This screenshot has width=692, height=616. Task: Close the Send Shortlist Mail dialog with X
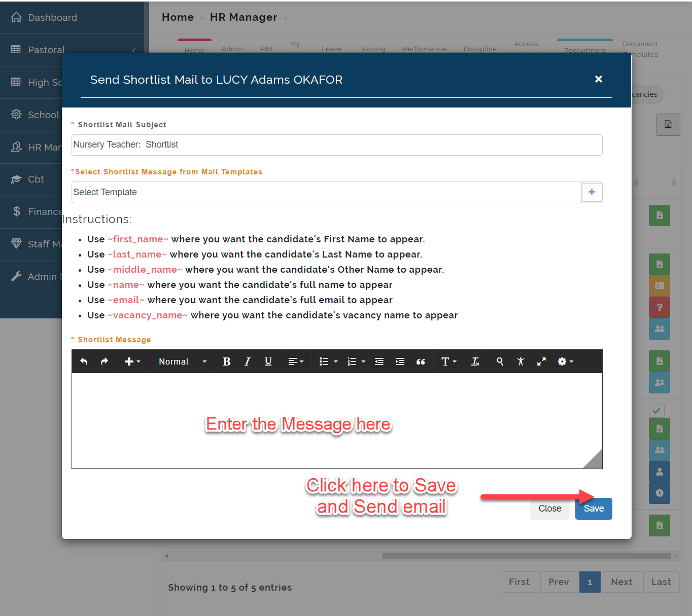pos(599,79)
